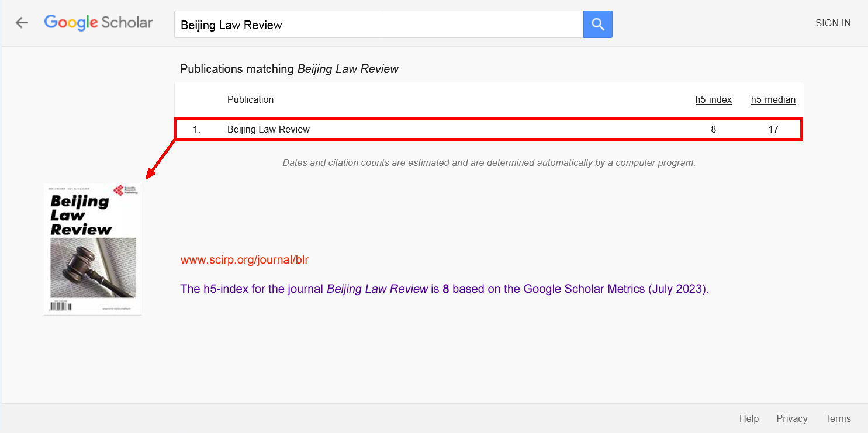Click the SIGN IN link
This screenshot has height=433, width=868.
(x=833, y=23)
